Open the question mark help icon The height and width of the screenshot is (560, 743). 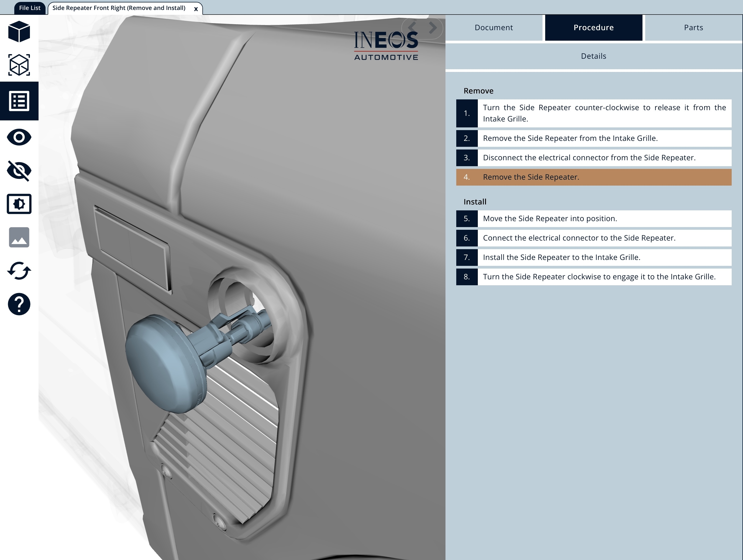[19, 304]
